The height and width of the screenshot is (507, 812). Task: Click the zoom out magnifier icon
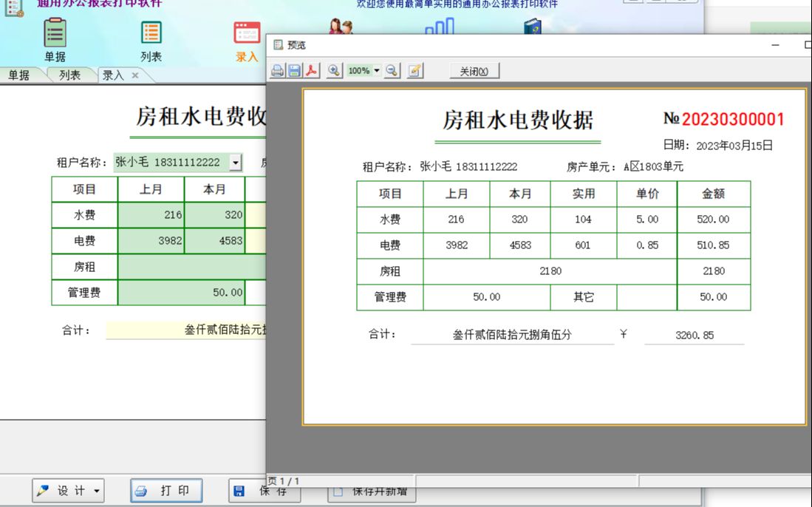(x=392, y=71)
